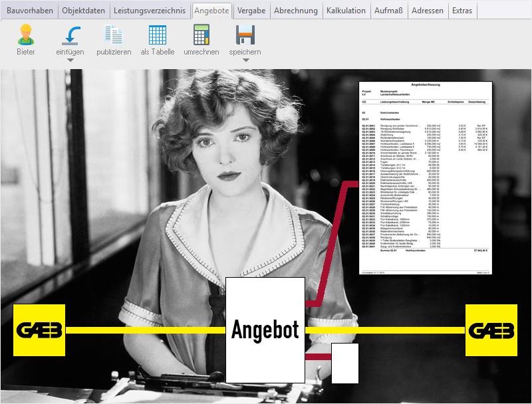The height and width of the screenshot is (404, 532).
Task: Click the white Angebot box
Action: (265, 330)
